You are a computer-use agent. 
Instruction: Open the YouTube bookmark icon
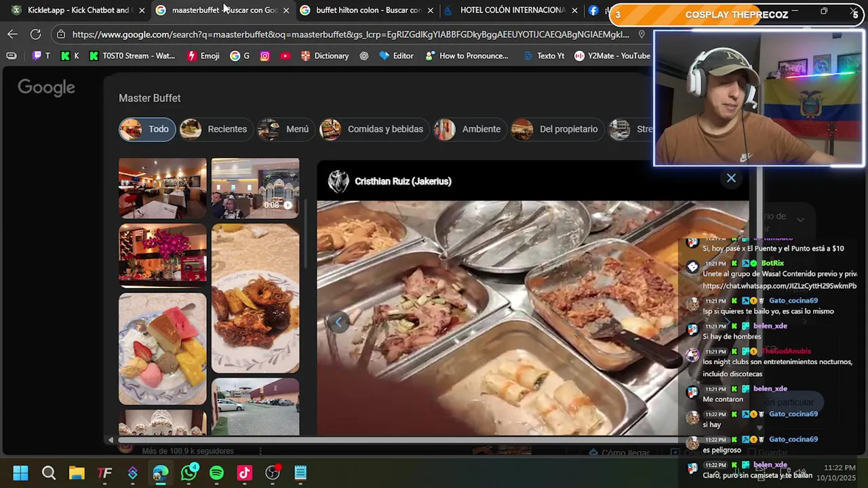coord(285,56)
